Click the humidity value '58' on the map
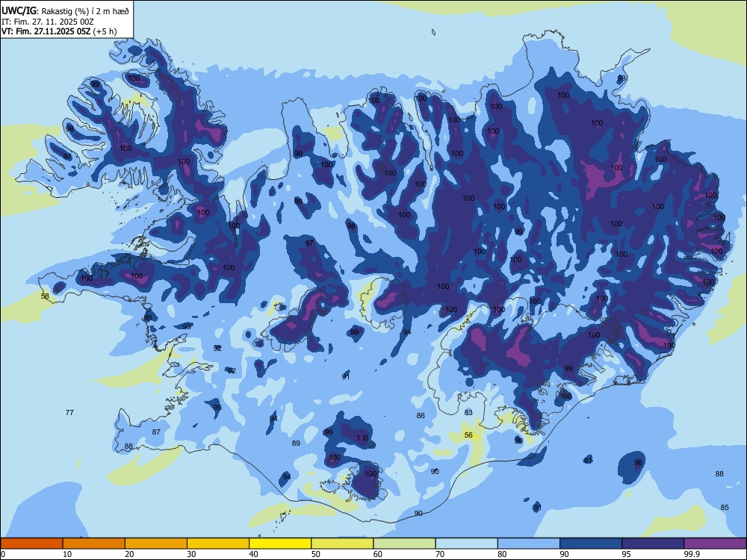Image resolution: width=747 pixels, height=560 pixels. (x=45, y=296)
